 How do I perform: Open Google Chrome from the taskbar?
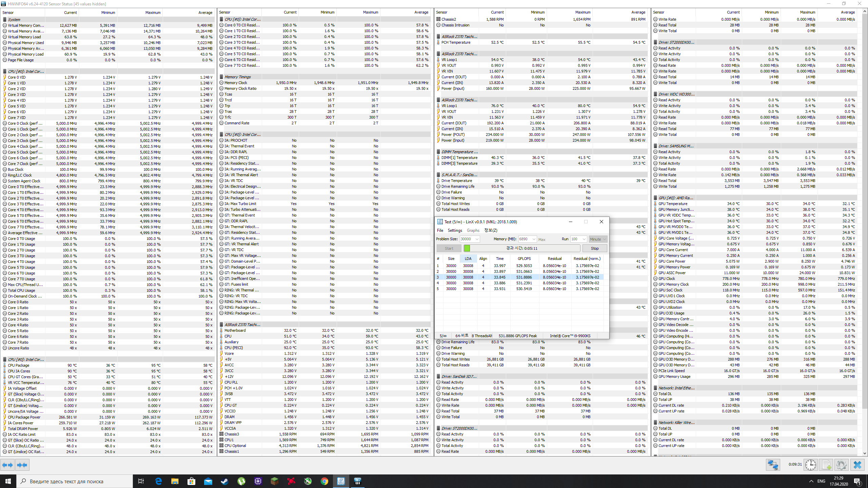[x=324, y=481]
